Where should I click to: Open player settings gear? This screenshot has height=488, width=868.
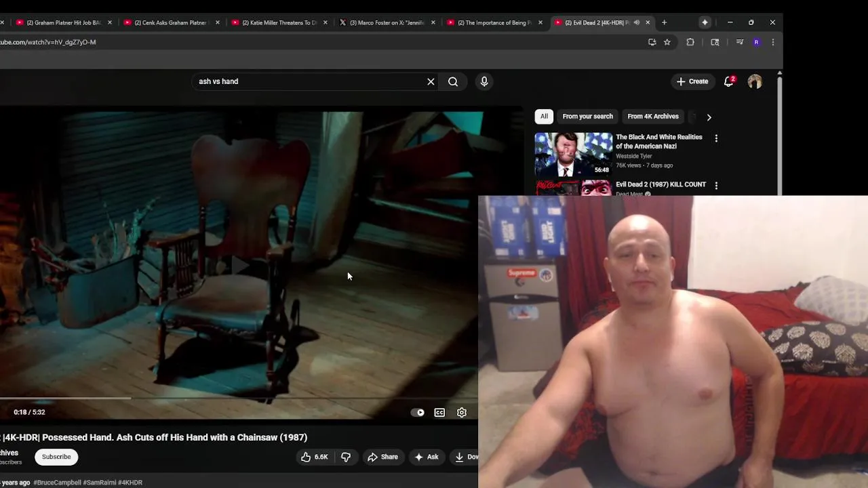click(x=462, y=412)
